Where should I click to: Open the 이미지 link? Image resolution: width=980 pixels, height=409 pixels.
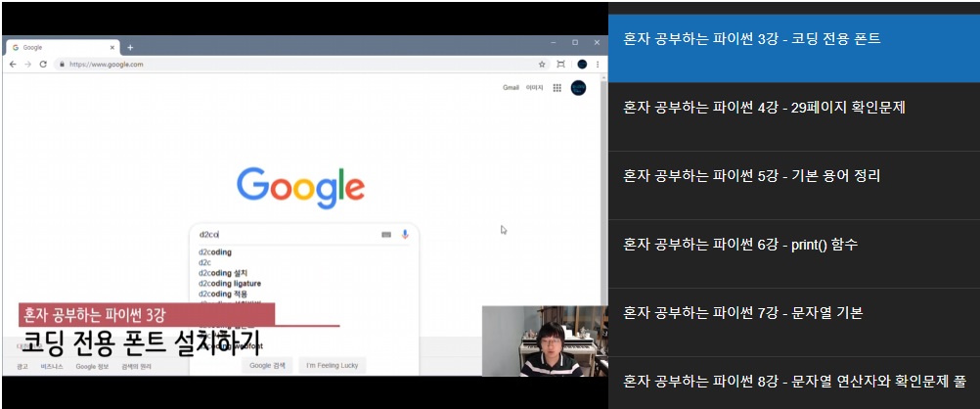point(534,88)
